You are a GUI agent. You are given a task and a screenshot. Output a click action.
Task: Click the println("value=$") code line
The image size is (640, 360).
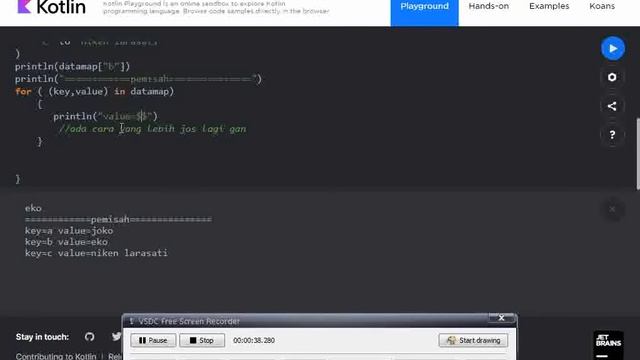[x=105, y=116]
